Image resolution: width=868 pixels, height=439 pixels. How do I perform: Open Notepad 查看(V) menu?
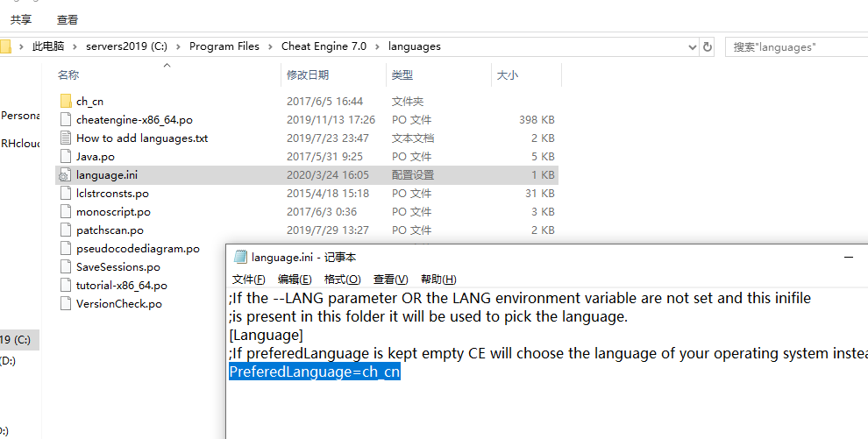(x=391, y=280)
